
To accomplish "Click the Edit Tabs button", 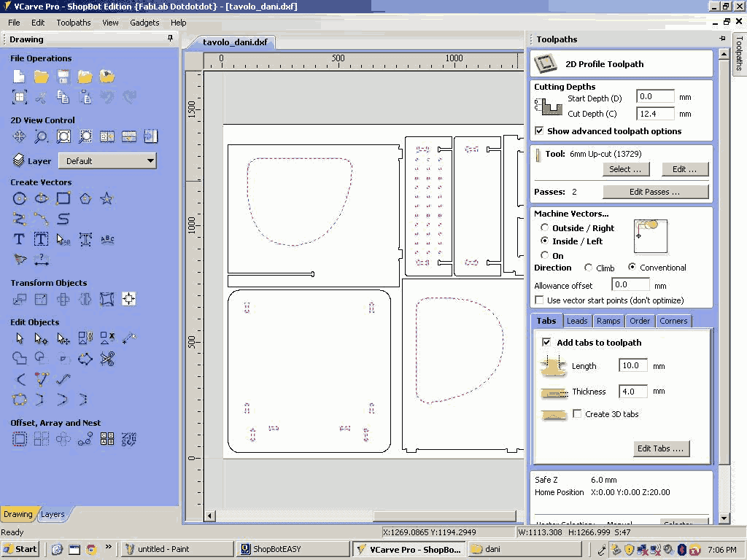I will pos(660,448).
